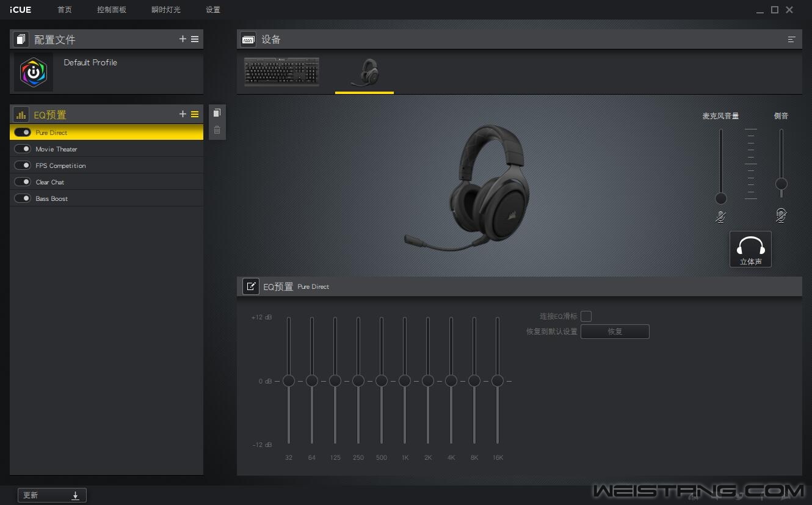Click the profiles panel icon beside 配置文件
This screenshot has width=812, height=505.
click(x=21, y=39)
